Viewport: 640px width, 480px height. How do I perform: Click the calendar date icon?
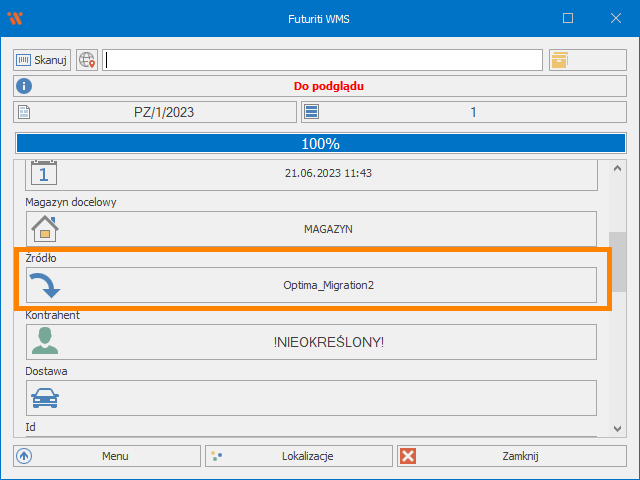coord(45,173)
